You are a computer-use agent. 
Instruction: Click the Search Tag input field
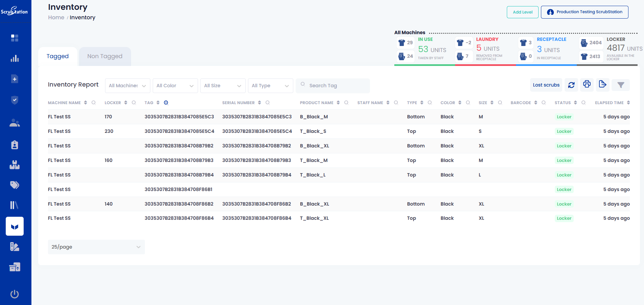click(337, 86)
